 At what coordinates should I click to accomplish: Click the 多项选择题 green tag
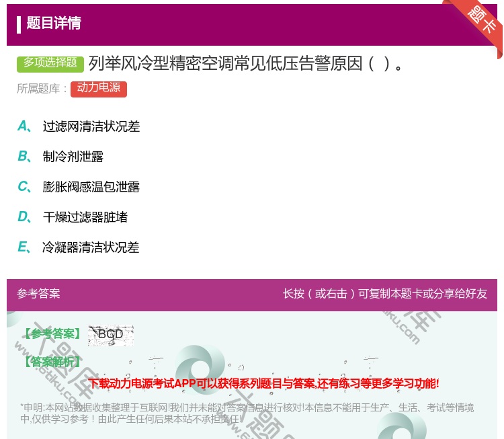50,63
